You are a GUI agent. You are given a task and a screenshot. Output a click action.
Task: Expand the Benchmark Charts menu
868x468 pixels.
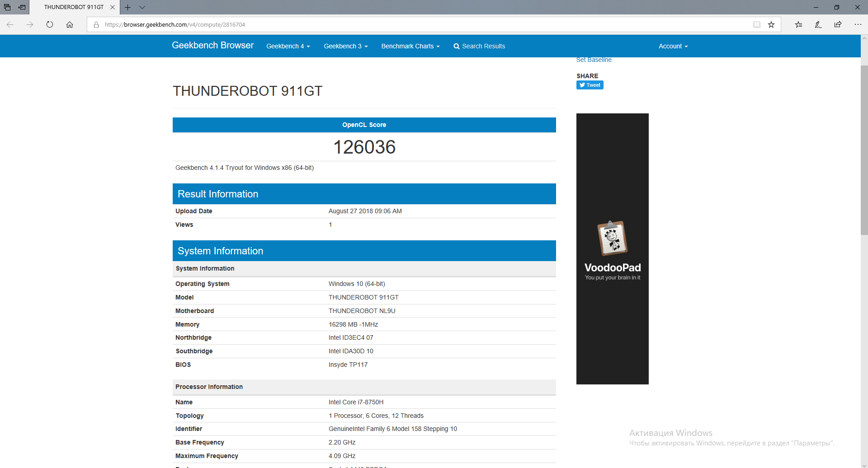[410, 46]
